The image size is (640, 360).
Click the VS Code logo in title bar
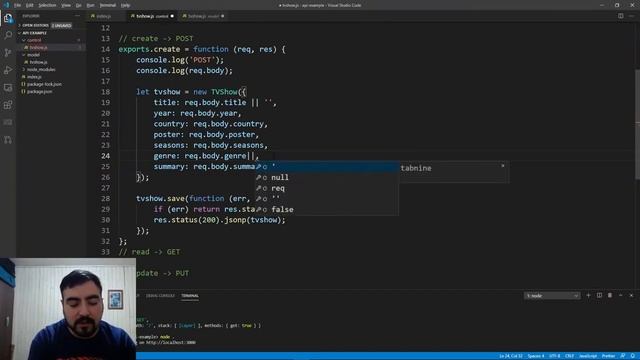(x=6, y=5)
